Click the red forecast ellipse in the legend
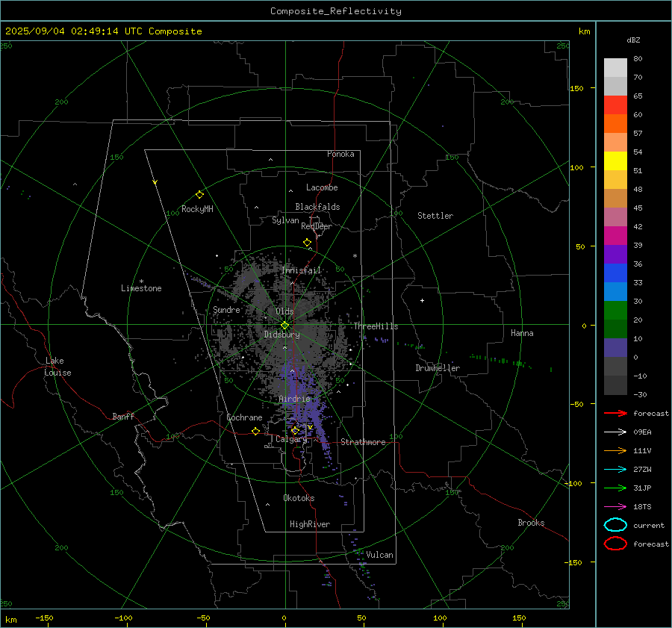672x628 pixels. (615, 544)
